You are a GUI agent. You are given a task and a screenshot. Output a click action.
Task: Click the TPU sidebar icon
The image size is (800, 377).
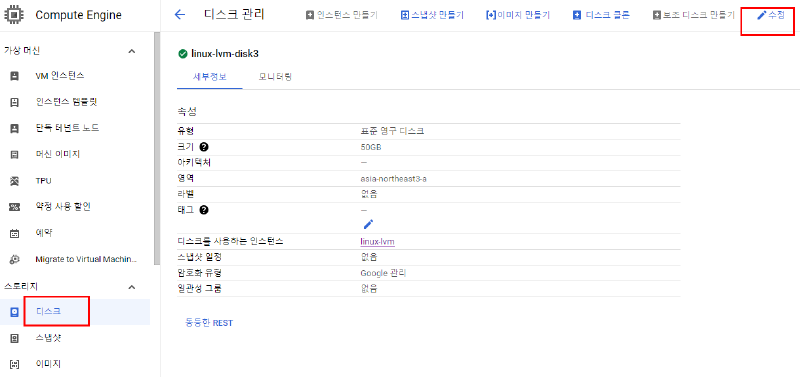tap(14, 181)
